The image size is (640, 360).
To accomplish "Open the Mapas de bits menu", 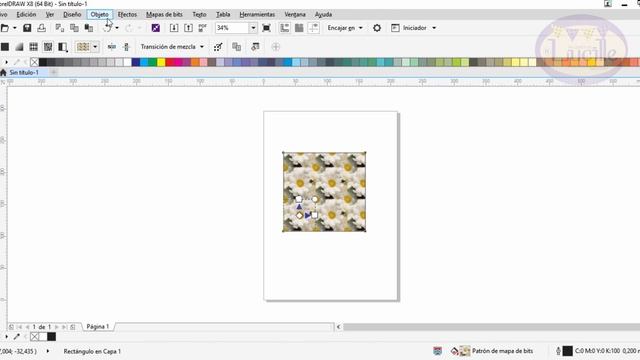I will [164, 14].
